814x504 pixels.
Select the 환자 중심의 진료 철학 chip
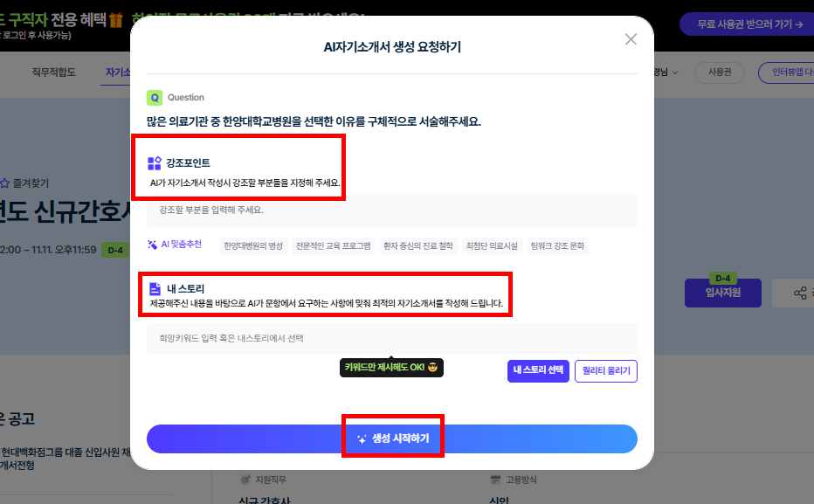(418, 246)
